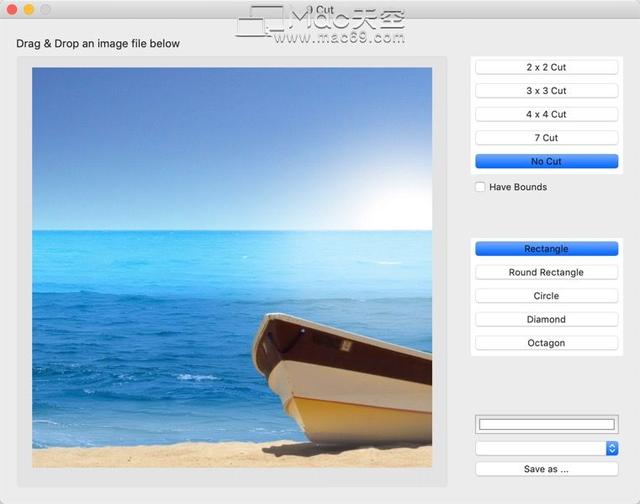Pick the 4 x 4 Cut grid
Viewport: 640px width, 504px height.
[546, 114]
